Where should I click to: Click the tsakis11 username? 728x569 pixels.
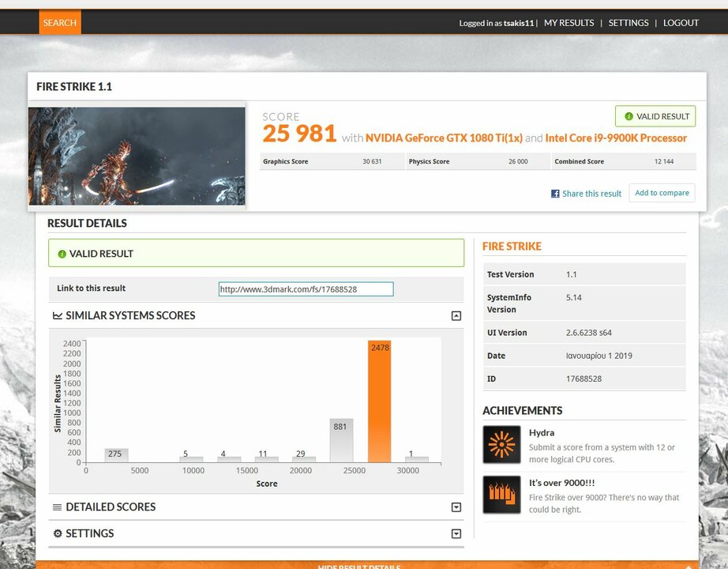click(519, 23)
